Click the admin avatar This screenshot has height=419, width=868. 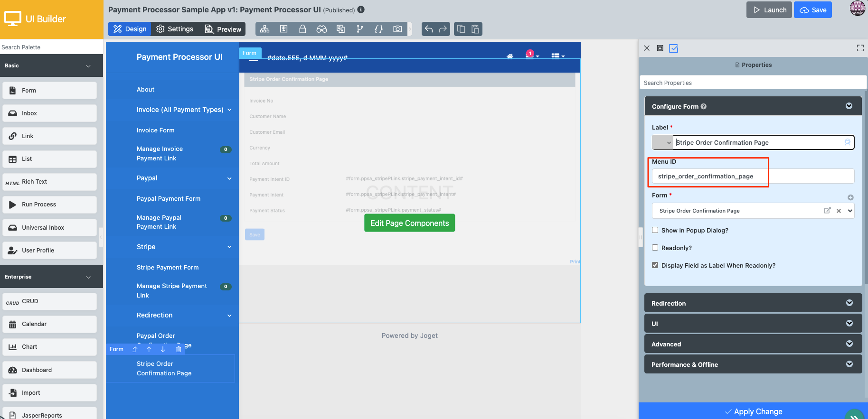(857, 9)
